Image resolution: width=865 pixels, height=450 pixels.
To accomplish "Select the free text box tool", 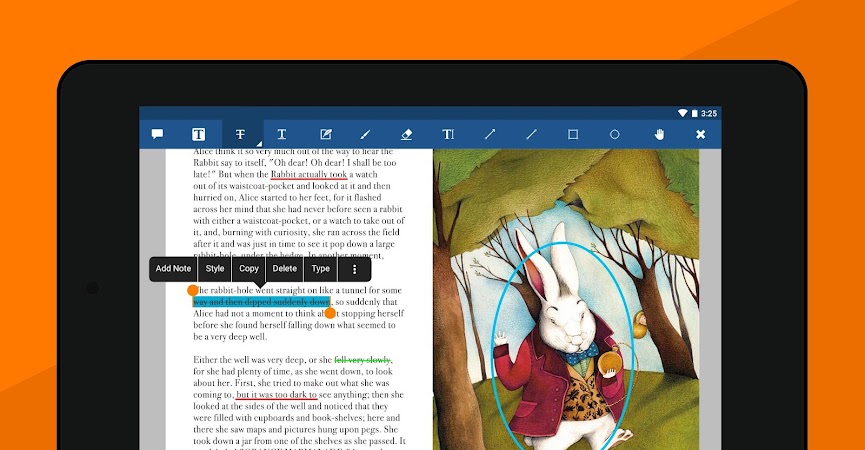I will (x=448, y=135).
